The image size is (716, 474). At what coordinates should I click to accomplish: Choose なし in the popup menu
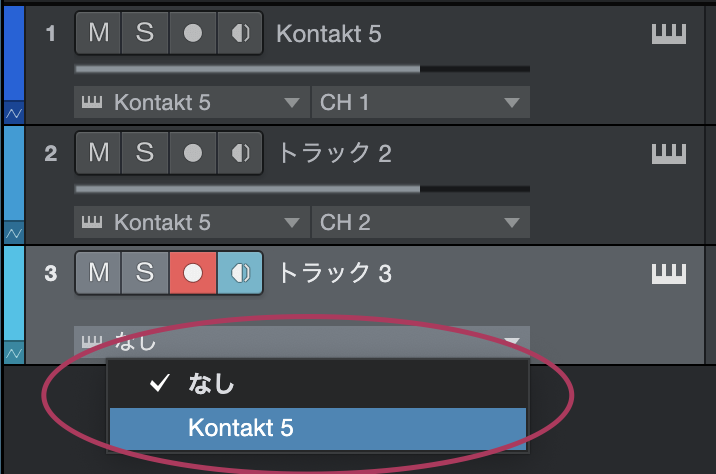pos(317,383)
